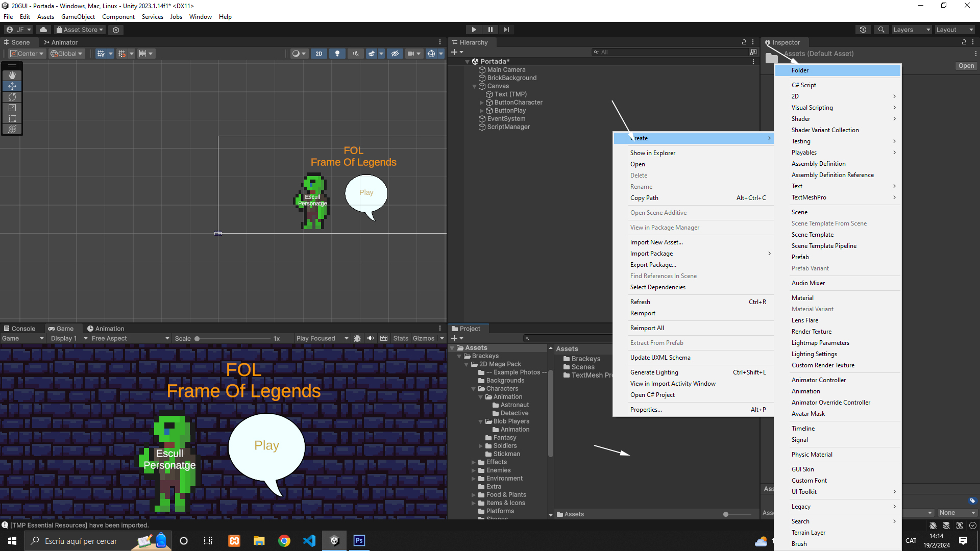980x551 pixels.
Task: Open the Undo History icon
Action: (863, 30)
